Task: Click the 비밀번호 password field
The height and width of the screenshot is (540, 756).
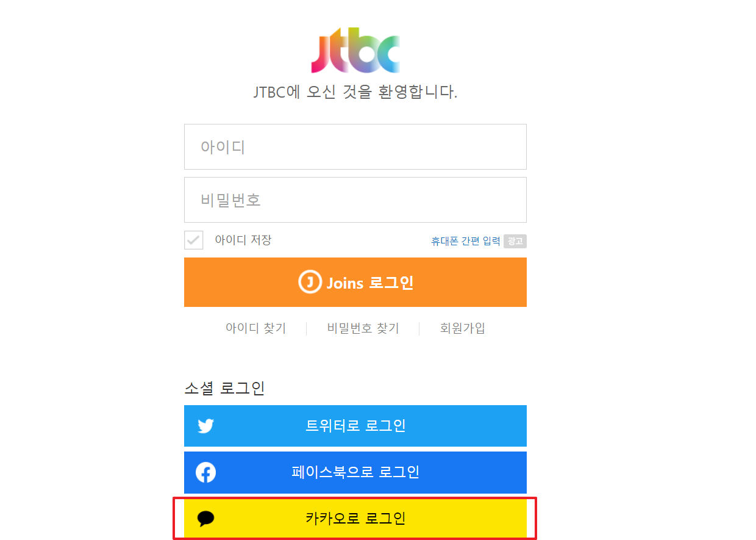Action: point(355,200)
